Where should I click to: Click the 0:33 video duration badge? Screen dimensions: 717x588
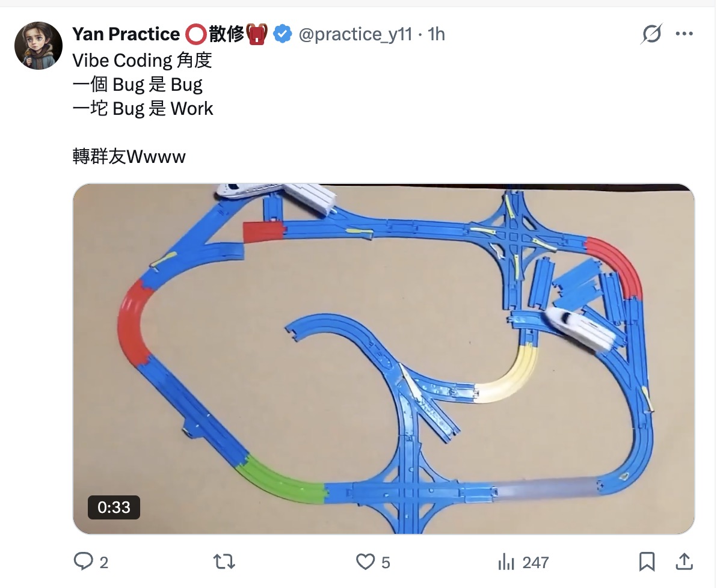[x=114, y=507]
